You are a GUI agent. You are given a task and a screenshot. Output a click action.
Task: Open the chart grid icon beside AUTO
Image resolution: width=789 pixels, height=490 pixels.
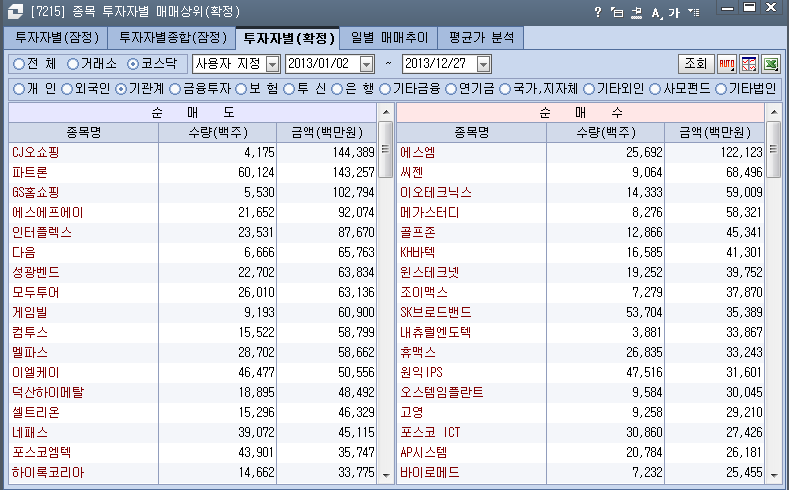(748, 64)
